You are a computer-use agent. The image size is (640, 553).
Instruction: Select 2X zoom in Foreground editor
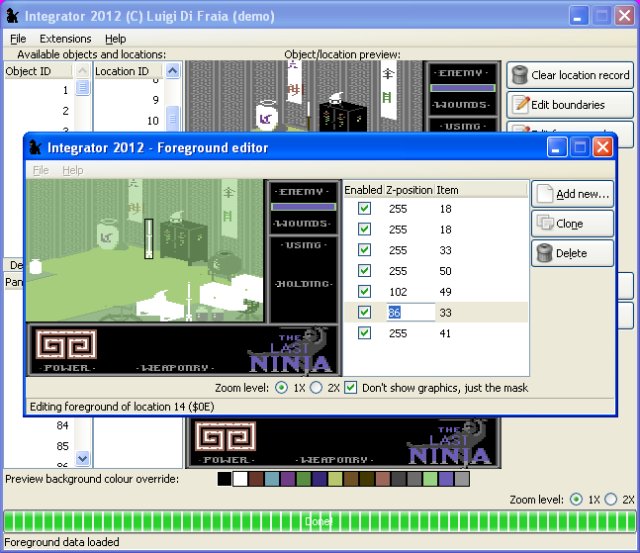point(316,387)
